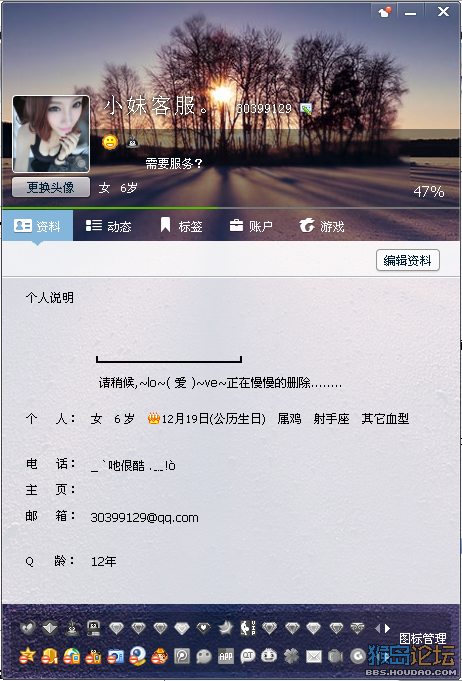Screen dimensions: 462x681
Task: Open the 标签 tab
Action: coord(181,226)
